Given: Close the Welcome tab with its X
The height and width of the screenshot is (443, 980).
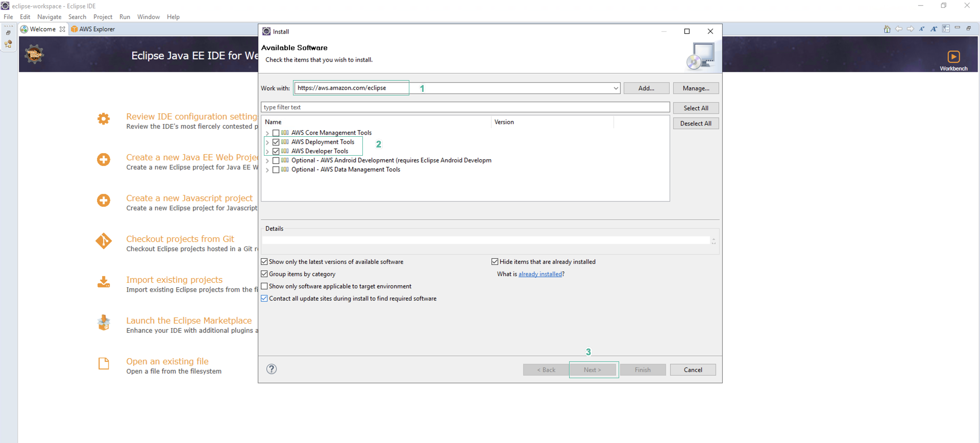Looking at the screenshot, I should 62,29.
